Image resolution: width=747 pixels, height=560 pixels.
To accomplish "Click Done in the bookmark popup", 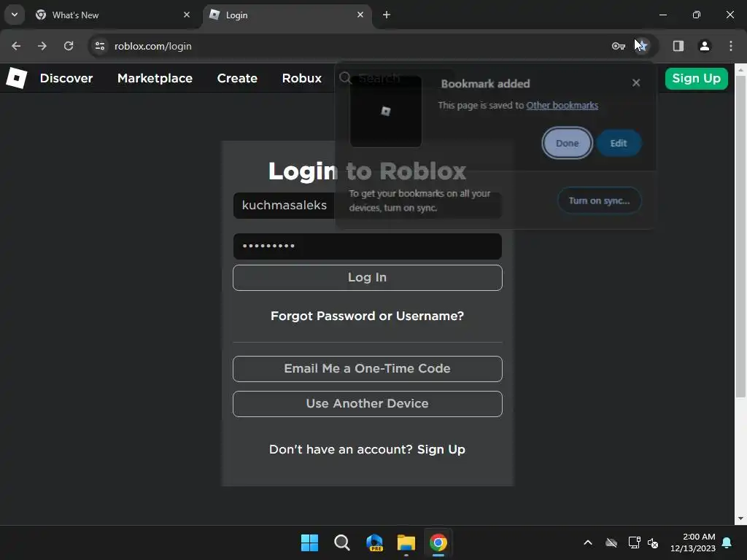I will click(x=567, y=144).
